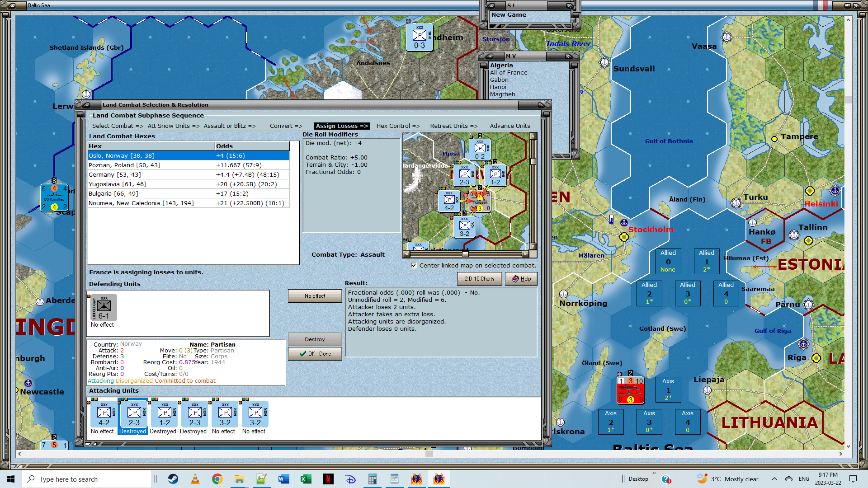The width and height of the screenshot is (868, 488).
Task: Go to Att Snow Units subphase step
Action: pyautogui.click(x=174, y=126)
